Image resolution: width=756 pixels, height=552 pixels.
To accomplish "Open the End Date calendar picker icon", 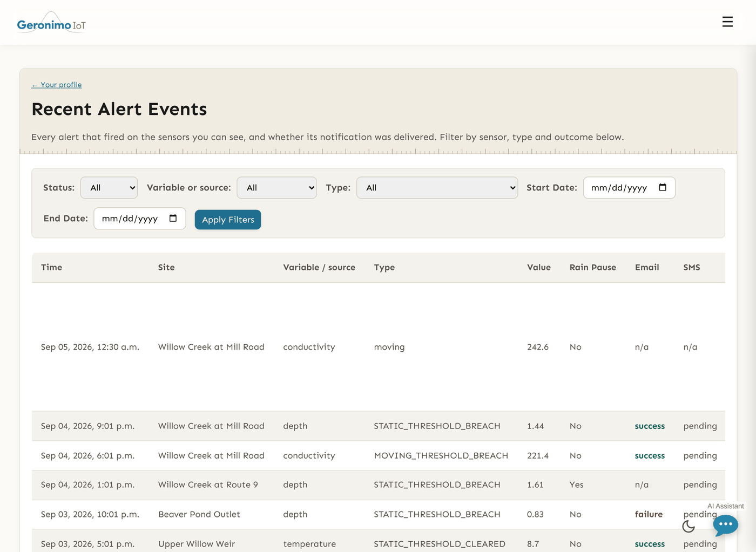I will (173, 218).
